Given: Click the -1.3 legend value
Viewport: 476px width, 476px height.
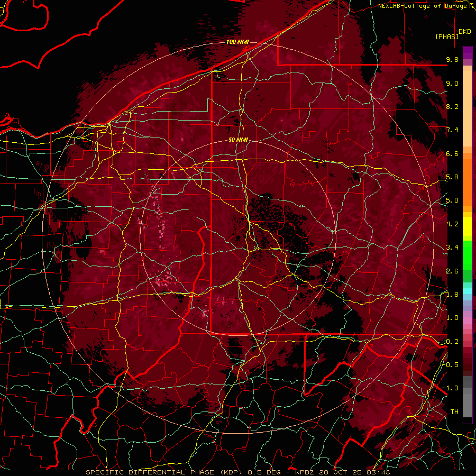Looking at the screenshot, I should point(451,388).
